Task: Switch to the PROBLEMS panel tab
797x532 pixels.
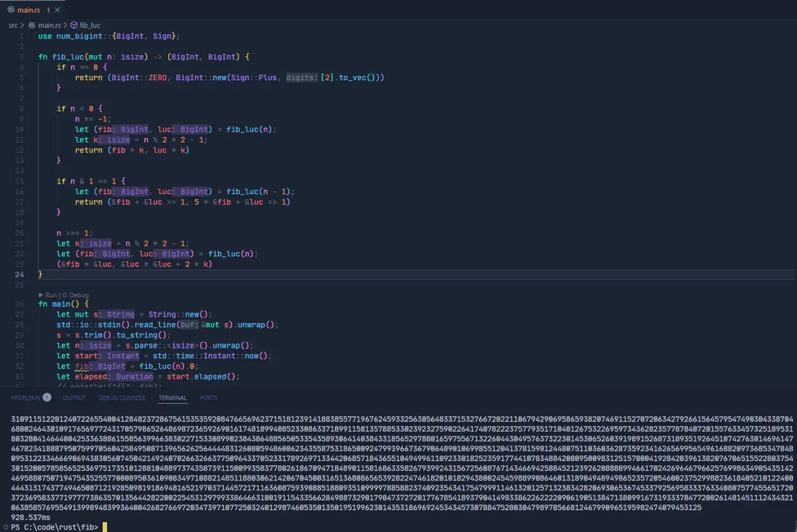Action: (x=26, y=398)
